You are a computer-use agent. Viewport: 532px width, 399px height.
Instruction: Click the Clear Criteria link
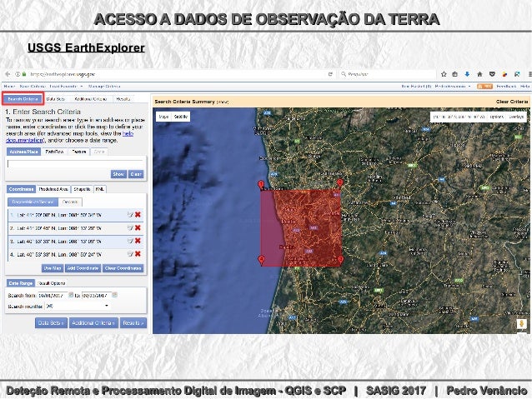pos(512,102)
